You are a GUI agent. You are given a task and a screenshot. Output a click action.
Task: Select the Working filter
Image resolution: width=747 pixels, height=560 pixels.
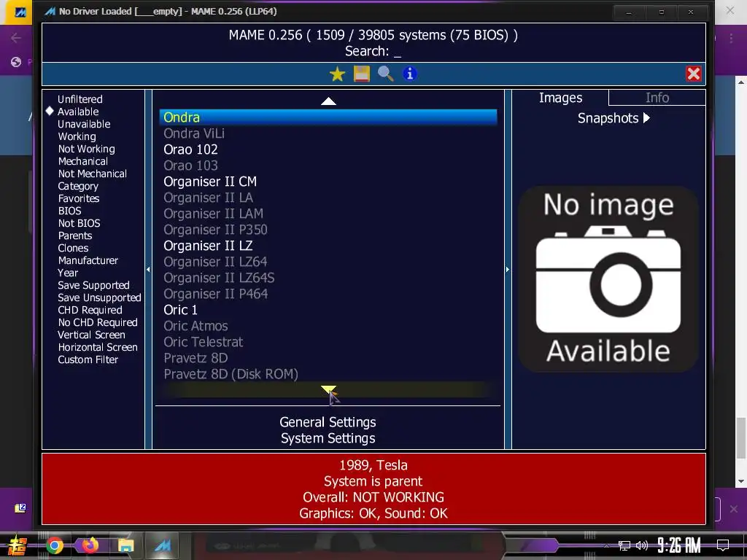click(77, 136)
